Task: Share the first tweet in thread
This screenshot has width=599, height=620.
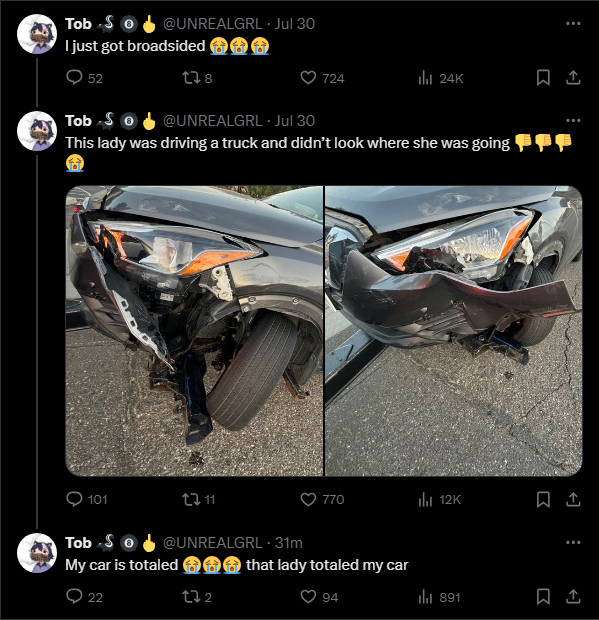Action: [573, 78]
